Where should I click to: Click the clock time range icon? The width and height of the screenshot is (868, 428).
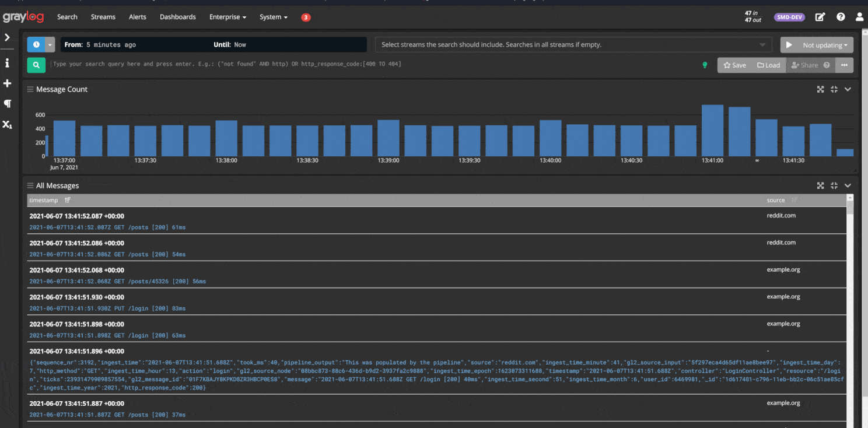click(36, 44)
